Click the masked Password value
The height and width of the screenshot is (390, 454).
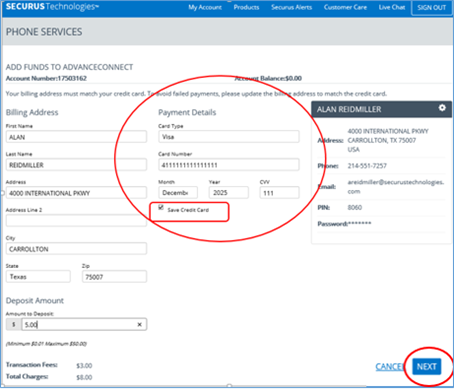(359, 224)
